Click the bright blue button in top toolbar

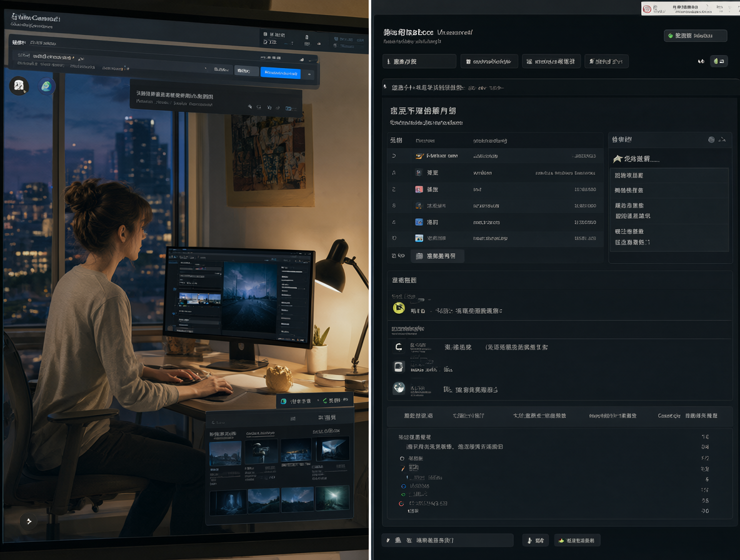point(281,72)
